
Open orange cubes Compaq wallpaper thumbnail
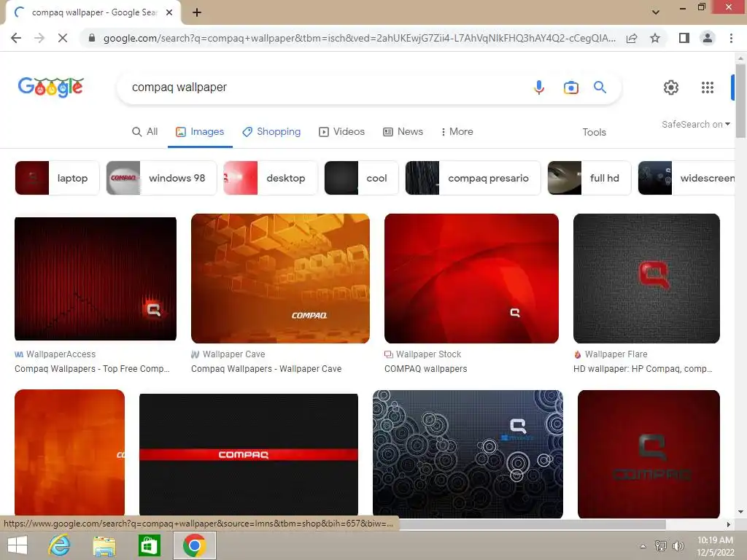click(280, 279)
